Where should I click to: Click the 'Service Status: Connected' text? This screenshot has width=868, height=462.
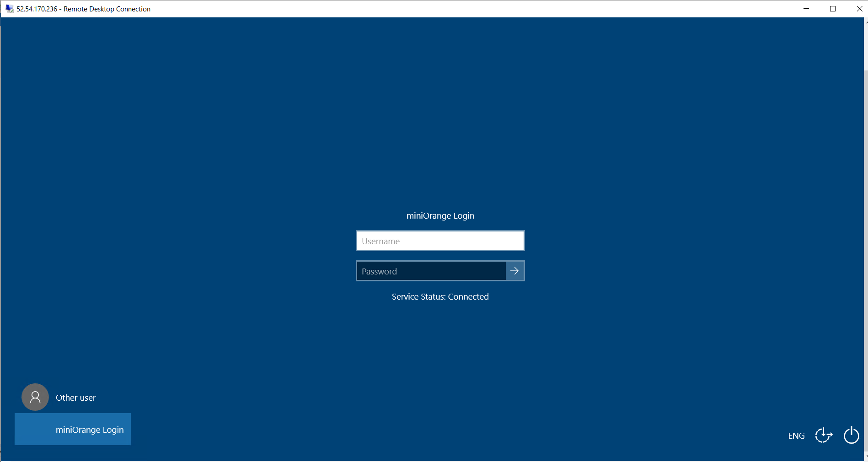[x=440, y=296]
